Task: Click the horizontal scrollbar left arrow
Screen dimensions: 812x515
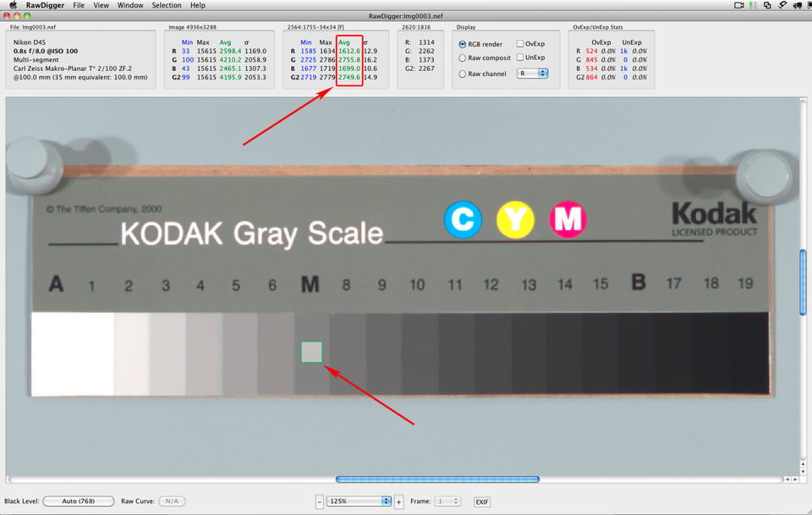Action: click(787, 479)
